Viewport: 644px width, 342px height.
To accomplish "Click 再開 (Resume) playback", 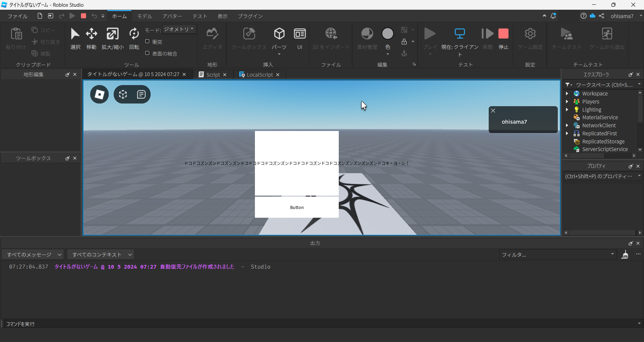I will (487, 39).
